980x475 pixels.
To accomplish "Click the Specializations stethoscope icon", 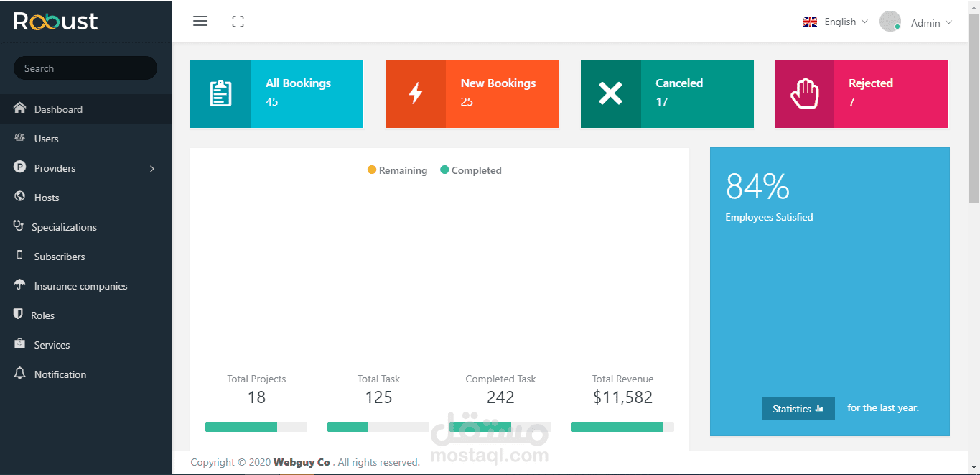I will tap(19, 226).
